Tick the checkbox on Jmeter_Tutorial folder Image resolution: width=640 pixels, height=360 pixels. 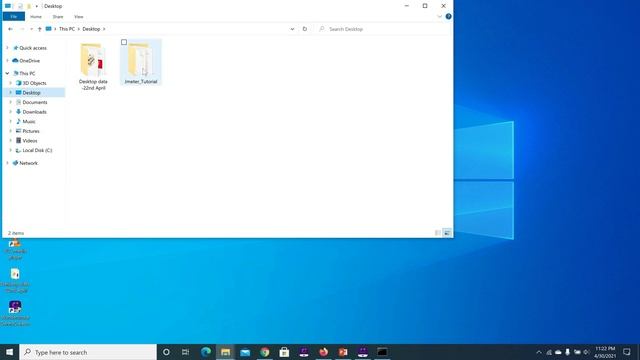point(124,42)
